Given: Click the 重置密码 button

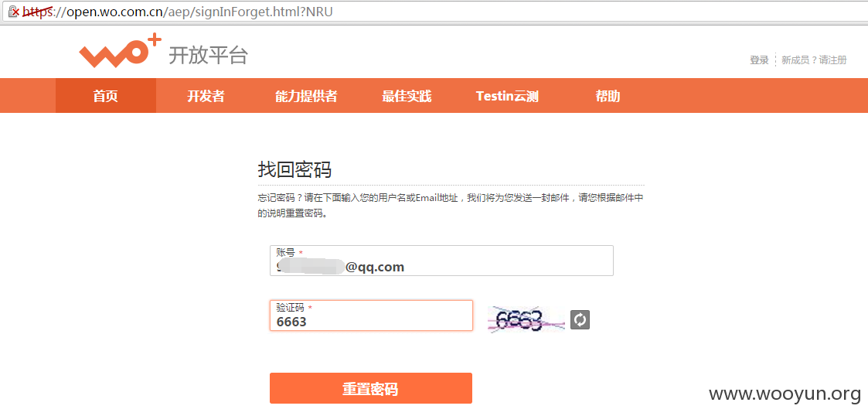Looking at the screenshot, I should [x=371, y=388].
